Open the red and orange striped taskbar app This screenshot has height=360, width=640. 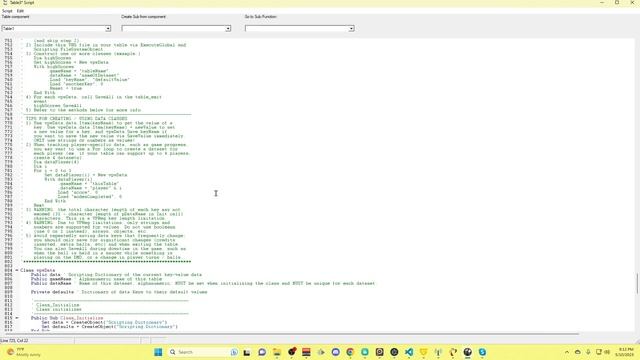306,352
